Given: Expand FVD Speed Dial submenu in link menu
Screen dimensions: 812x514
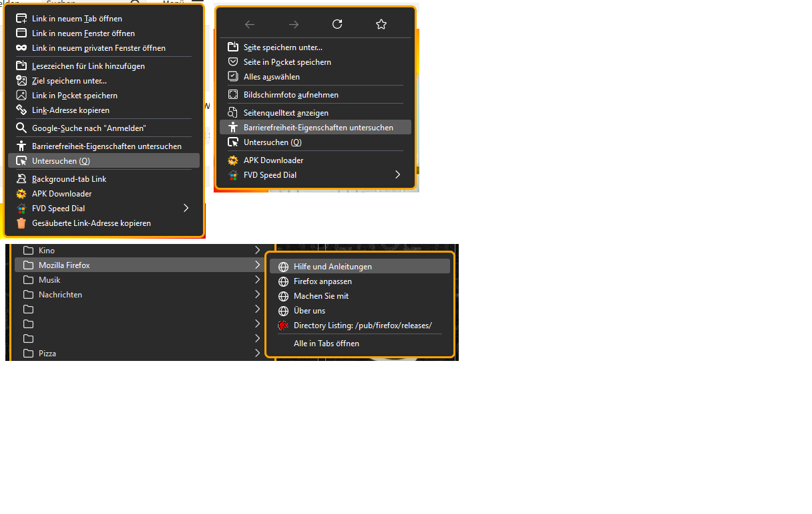Looking at the screenshot, I should coord(104,209).
